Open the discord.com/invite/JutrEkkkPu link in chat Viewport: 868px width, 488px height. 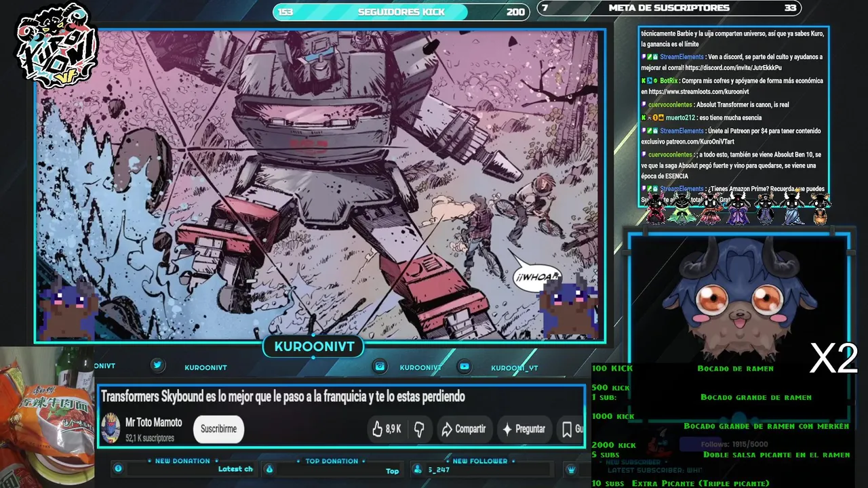pyautogui.click(x=732, y=68)
